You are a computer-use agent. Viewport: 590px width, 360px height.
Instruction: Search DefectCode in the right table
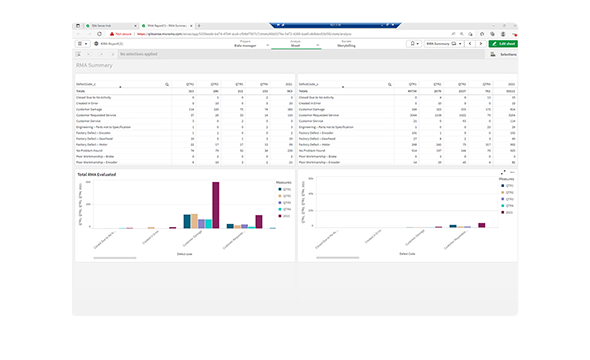389,85
